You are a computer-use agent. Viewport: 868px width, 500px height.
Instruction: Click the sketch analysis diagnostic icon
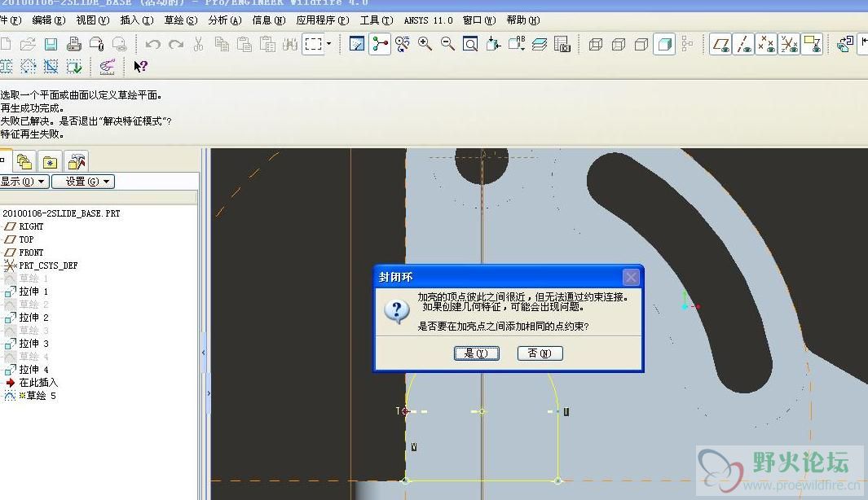107,67
